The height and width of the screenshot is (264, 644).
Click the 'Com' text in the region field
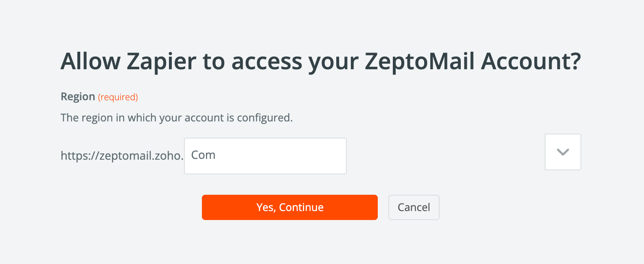click(203, 155)
